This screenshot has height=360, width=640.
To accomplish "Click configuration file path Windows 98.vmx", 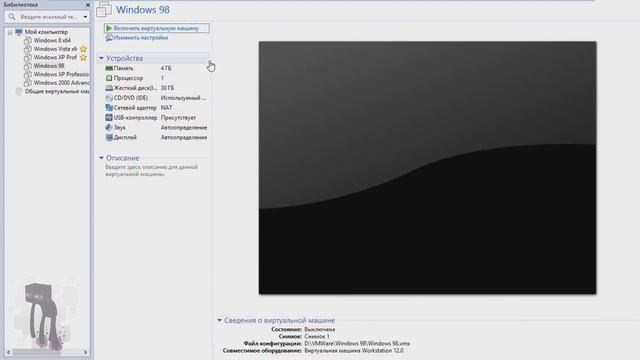I will (357, 344).
